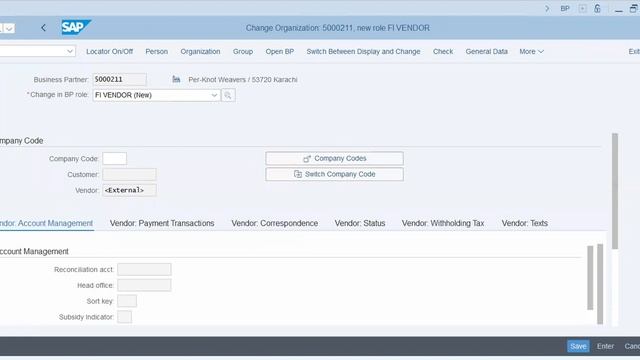Screen dimensions: 640x360
Task: Click Organization in the toolbar
Action: tap(200, 51)
